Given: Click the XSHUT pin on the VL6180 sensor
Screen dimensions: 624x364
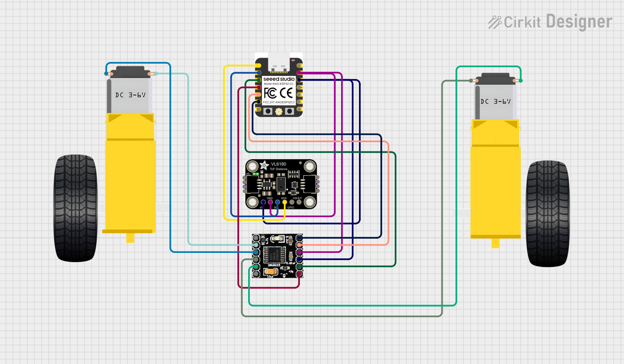Looking at the screenshot, I should (x=299, y=202).
